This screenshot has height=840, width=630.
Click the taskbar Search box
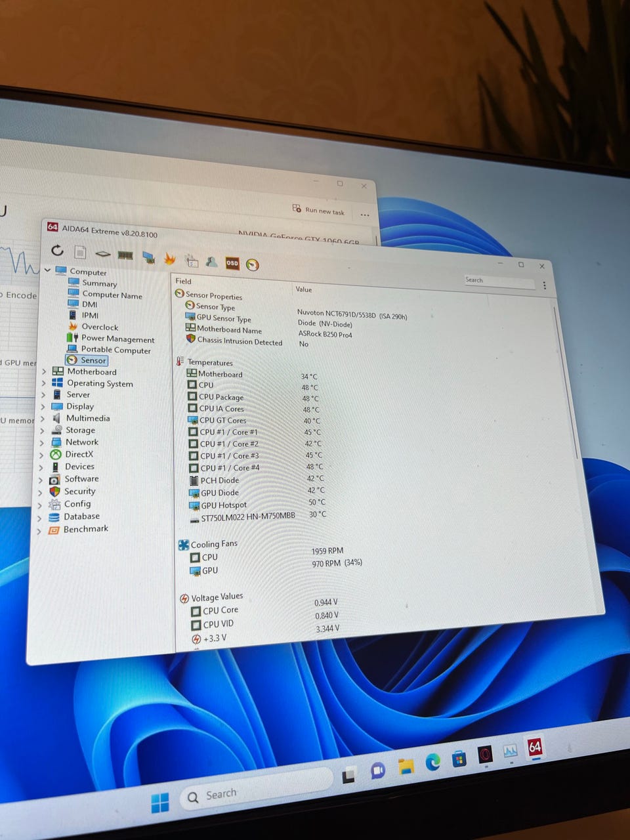click(256, 789)
